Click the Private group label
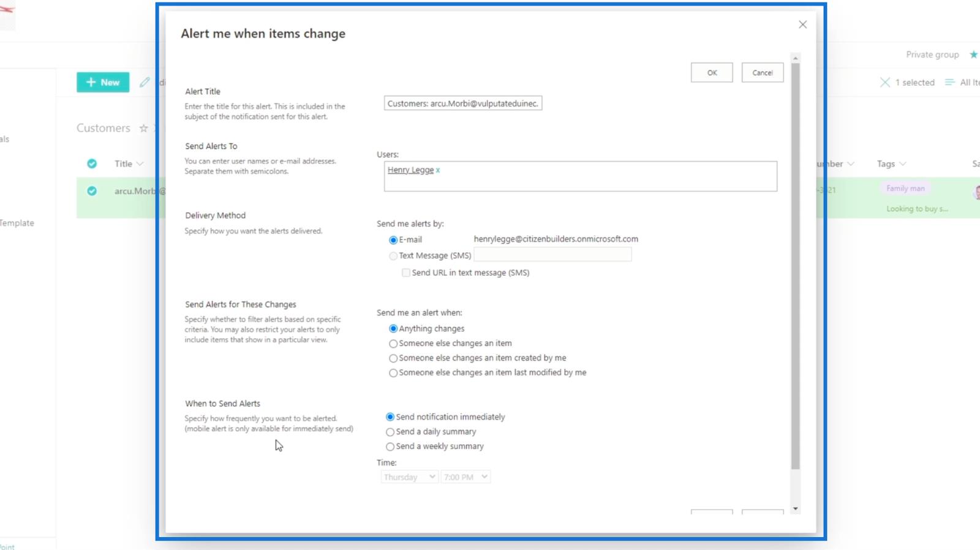This screenshot has width=980, height=550. (932, 55)
